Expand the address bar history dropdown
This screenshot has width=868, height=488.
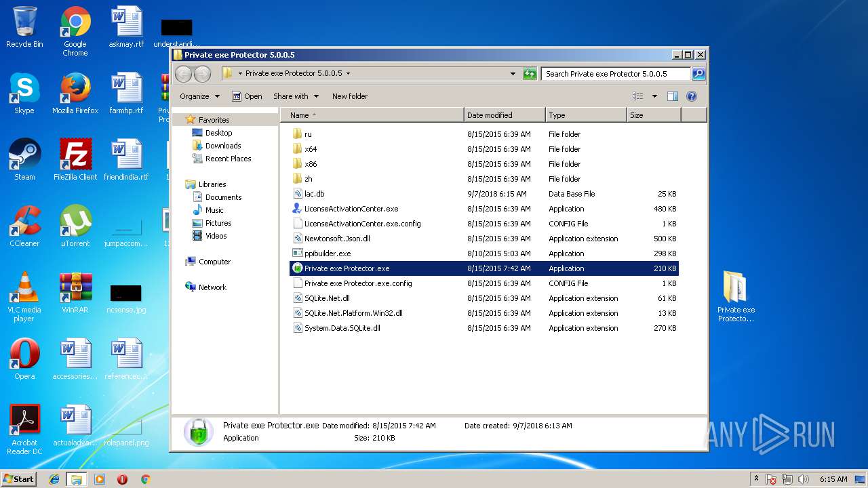pos(513,74)
